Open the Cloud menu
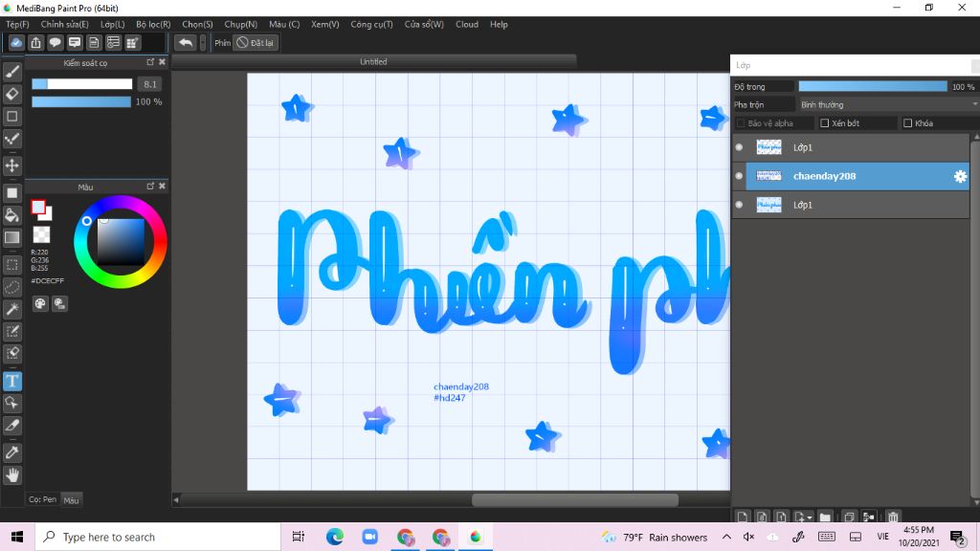The width and height of the screenshot is (980, 551). (x=467, y=24)
